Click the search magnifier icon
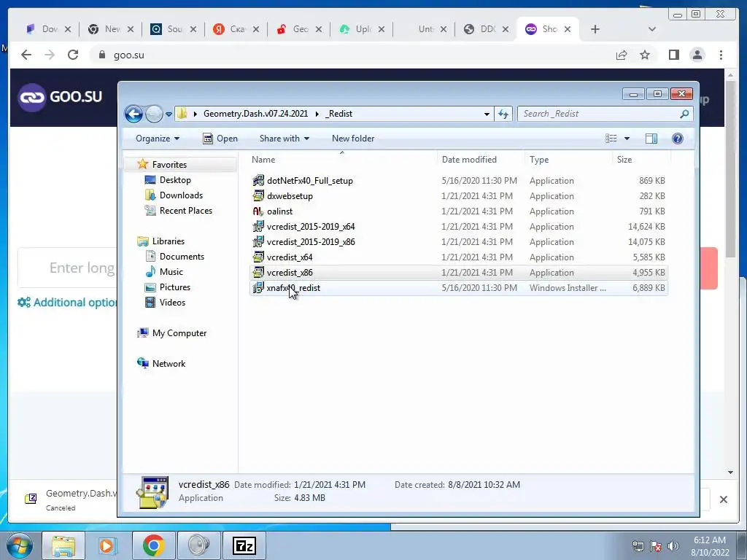747x560 pixels. click(684, 114)
